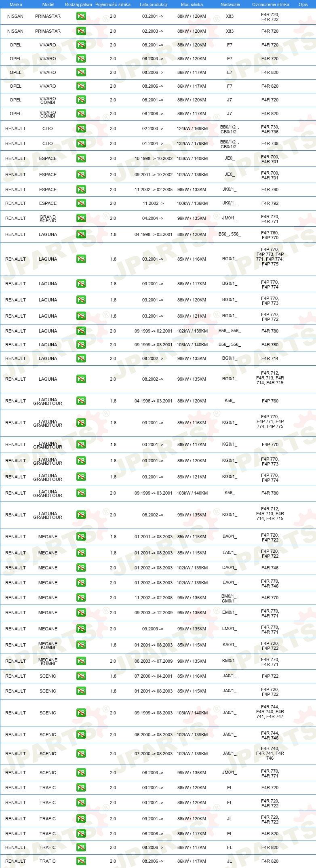The height and width of the screenshot is (868, 316).
Task: Click the '06.2000 -> 08.2003' date cell
Action: pyautogui.click(x=154, y=735)
